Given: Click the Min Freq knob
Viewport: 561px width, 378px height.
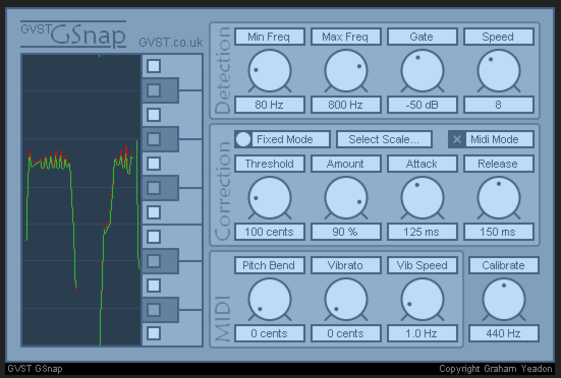Looking at the screenshot, I should pos(269,70).
